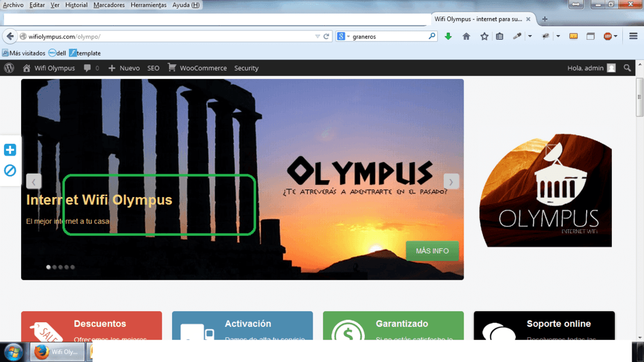The height and width of the screenshot is (362, 644).
Task: Click the Olympus Internet Wifi logo image
Action: (546, 190)
